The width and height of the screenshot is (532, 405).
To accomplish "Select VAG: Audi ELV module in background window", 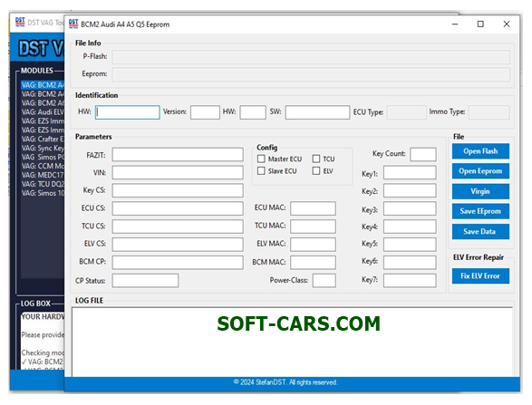I will (x=43, y=112).
